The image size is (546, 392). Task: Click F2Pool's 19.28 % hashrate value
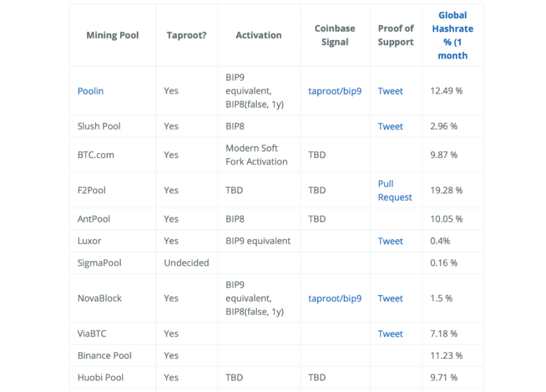coord(447,190)
